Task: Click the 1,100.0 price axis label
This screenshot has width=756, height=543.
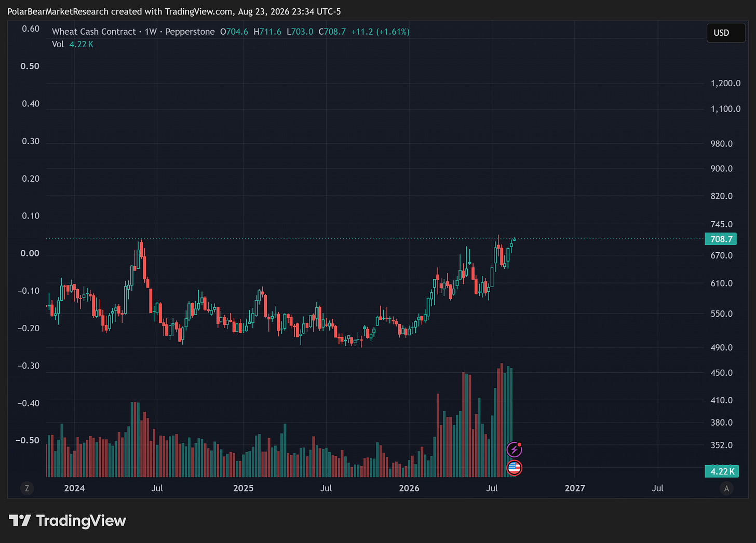Action: 725,108
